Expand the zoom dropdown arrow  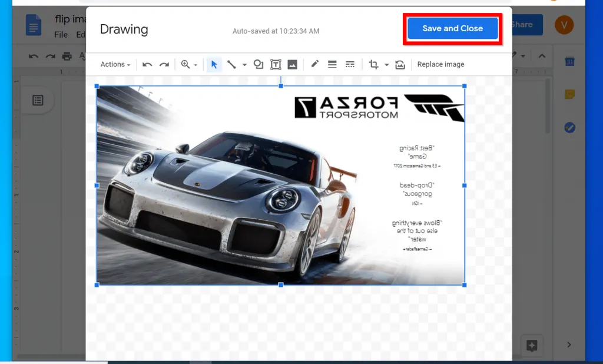tap(196, 65)
